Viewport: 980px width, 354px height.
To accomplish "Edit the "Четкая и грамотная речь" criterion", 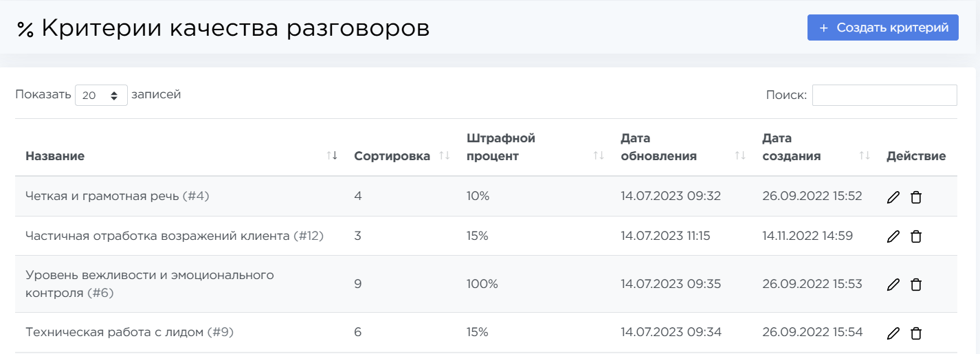I will (x=893, y=197).
